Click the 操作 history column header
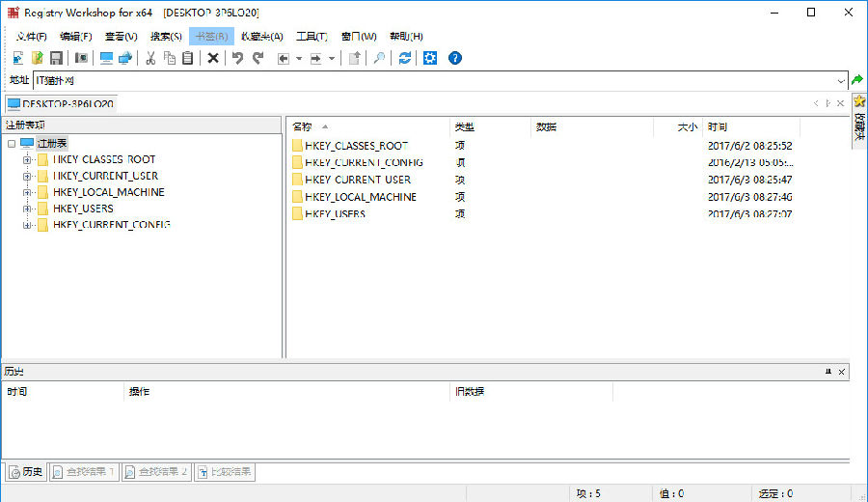868x502 pixels. [x=286, y=392]
